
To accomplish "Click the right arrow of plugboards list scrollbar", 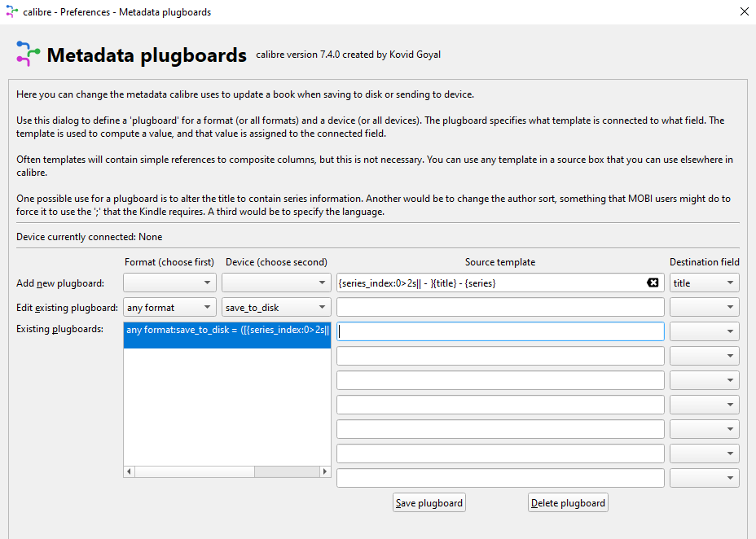I will tap(325, 471).
